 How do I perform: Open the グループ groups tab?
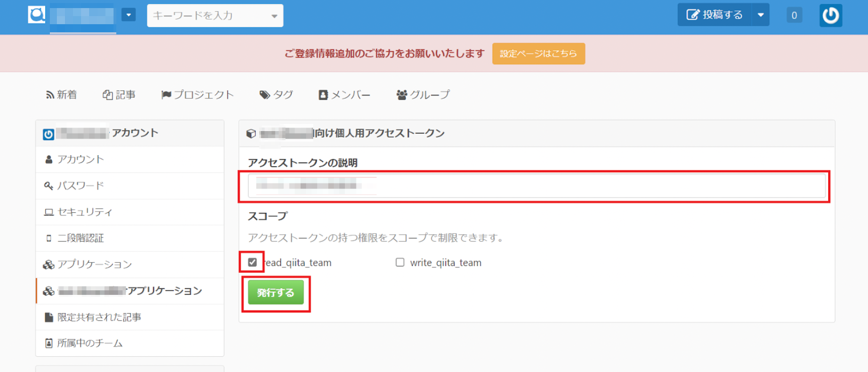click(x=423, y=95)
